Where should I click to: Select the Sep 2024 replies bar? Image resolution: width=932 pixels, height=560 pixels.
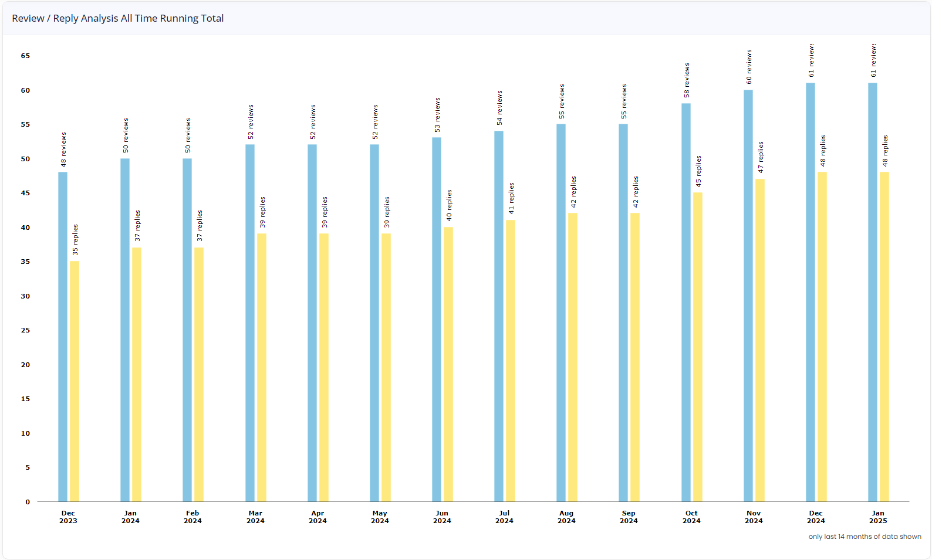coord(635,357)
